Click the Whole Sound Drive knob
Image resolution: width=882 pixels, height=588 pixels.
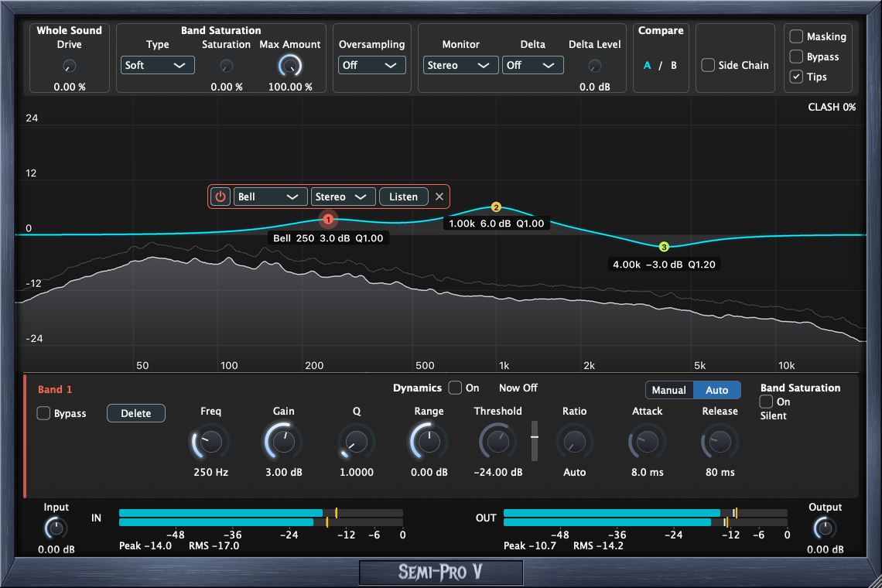(x=69, y=66)
